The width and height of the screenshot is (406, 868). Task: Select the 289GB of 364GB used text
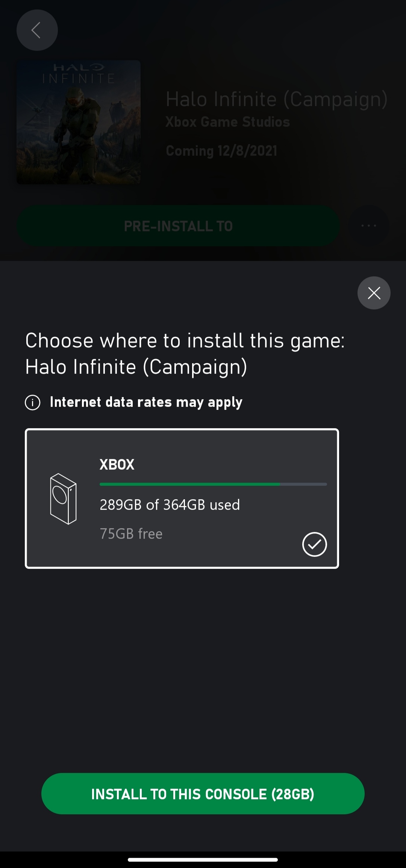[x=170, y=504]
